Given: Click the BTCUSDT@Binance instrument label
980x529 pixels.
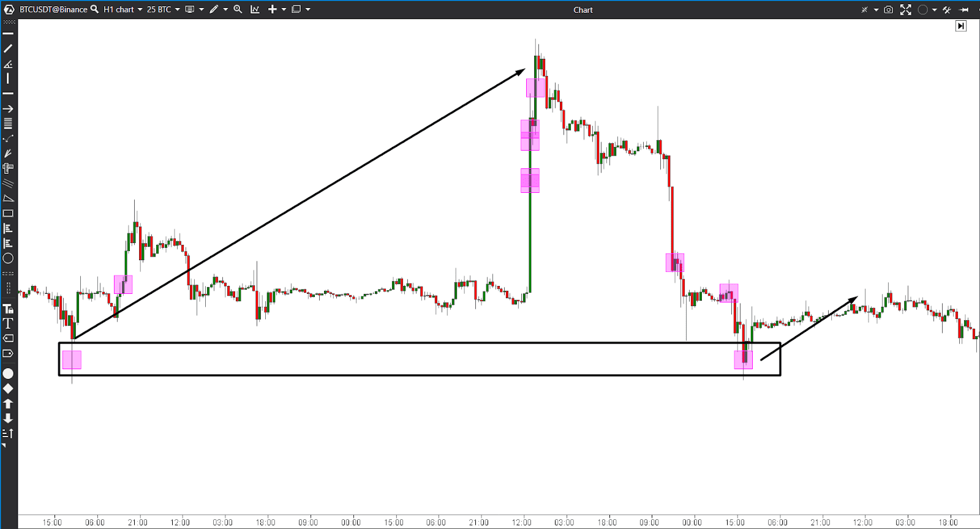Looking at the screenshot, I should [x=53, y=9].
